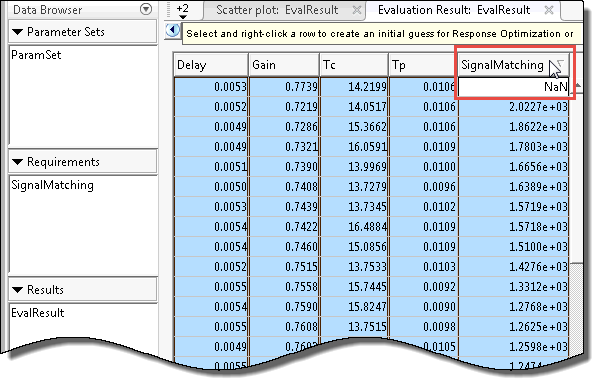Select Tc cell 14.0517

354,107
